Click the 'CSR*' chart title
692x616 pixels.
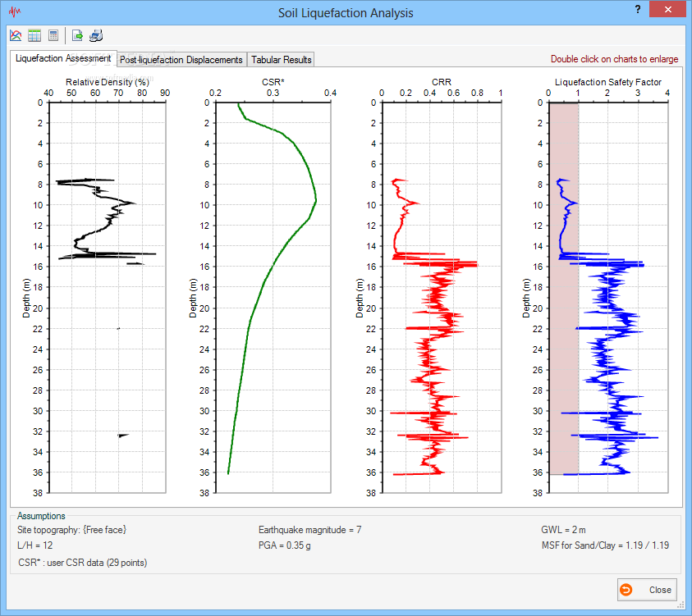[273, 82]
